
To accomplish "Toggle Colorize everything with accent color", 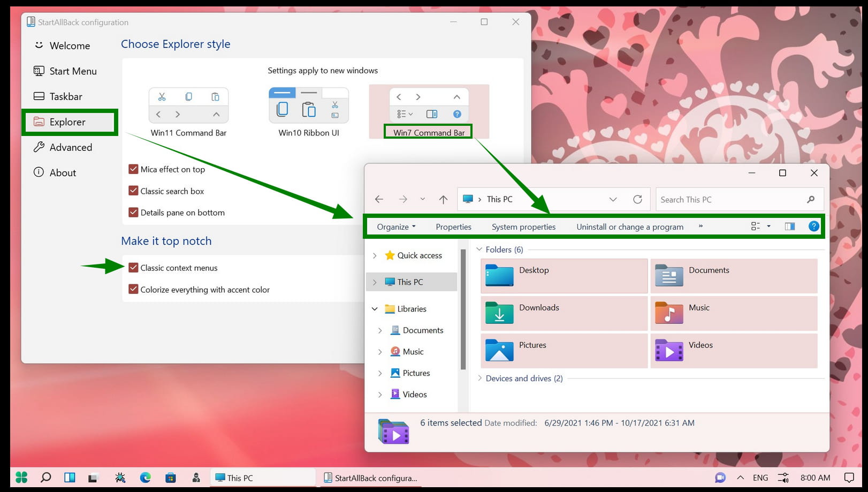I will pyautogui.click(x=133, y=290).
